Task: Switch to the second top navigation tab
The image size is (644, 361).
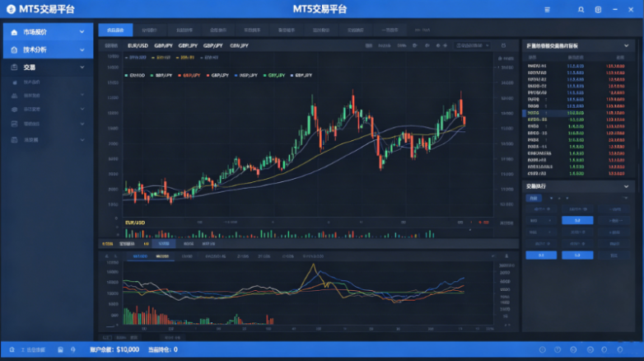Action: coord(150,30)
